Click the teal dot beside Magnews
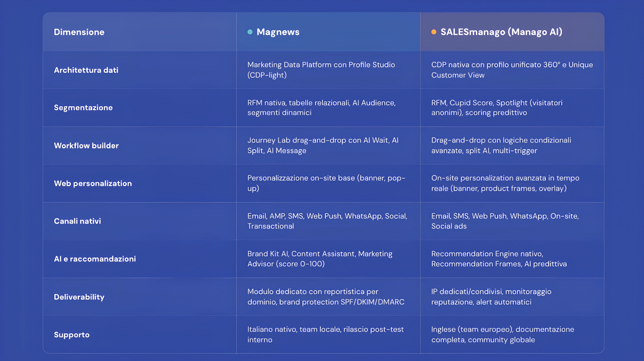 pos(250,32)
